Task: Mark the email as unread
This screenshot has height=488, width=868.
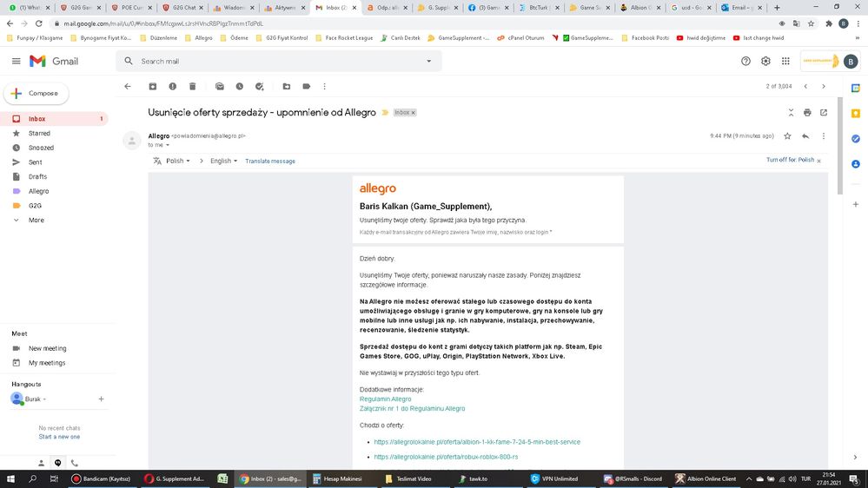Action: click(220, 86)
